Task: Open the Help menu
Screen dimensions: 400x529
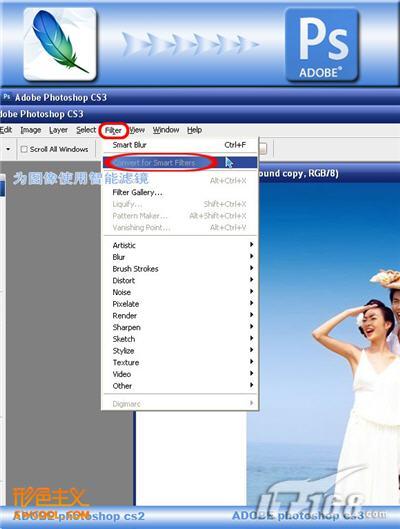Action: [x=194, y=130]
